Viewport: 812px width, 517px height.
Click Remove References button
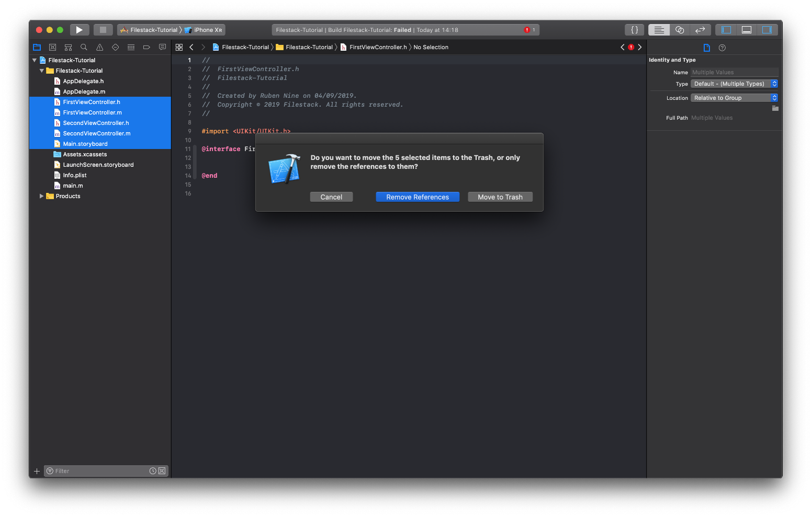pos(418,197)
